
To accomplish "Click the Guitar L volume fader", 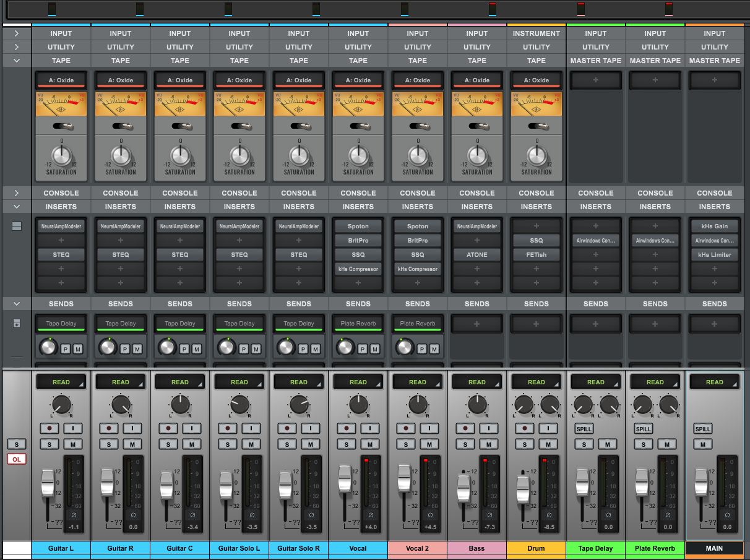I will click(x=48, y=483).
